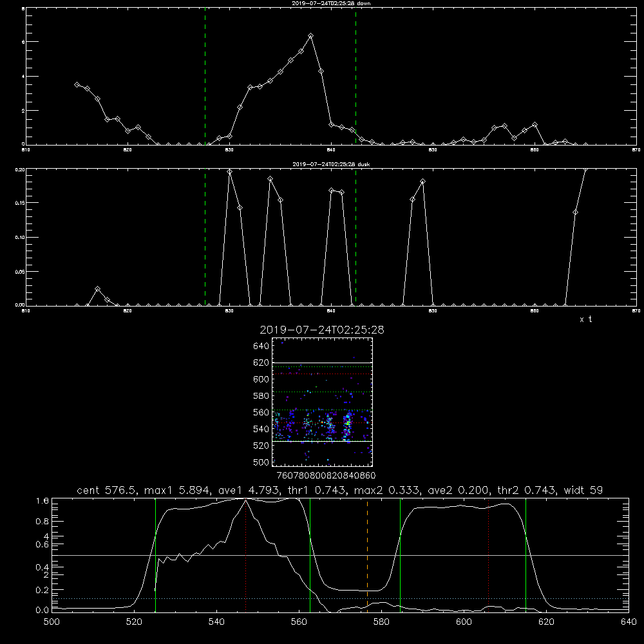
Task: Select first diamond point of dawn curve
Action: click(x=77, y=84)
